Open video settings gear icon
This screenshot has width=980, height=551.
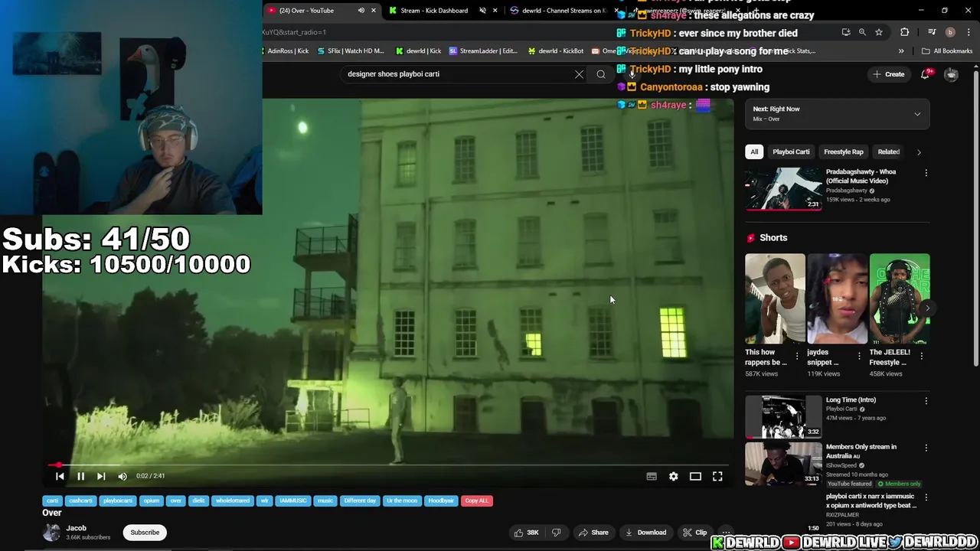(673, 476)
